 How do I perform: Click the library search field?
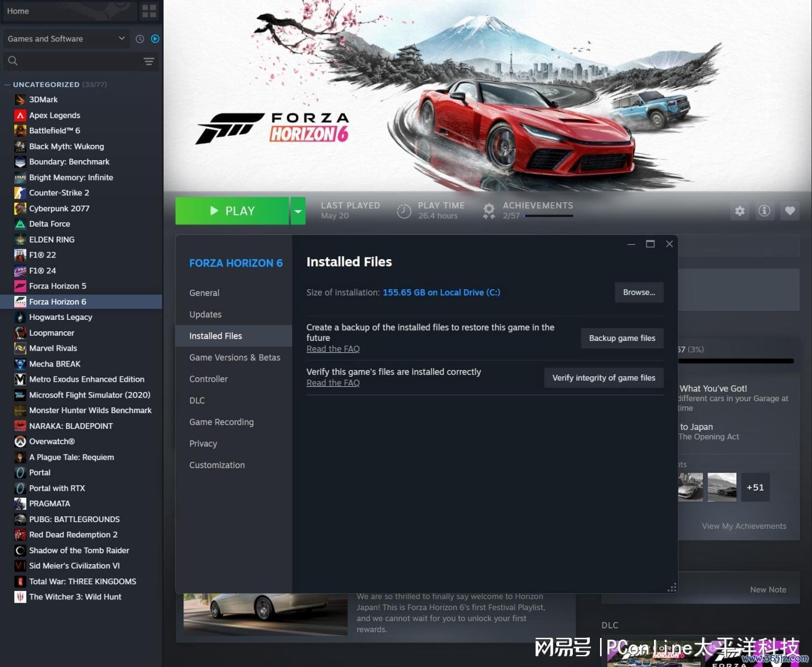80,61
